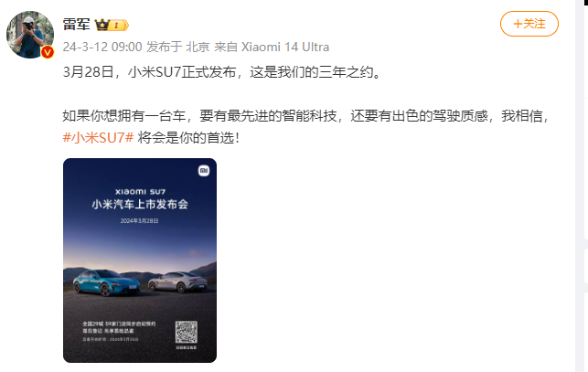Click the orange verified V badge
Image resolution: width=588 pixels, height=372 pixels.
coord(48,52)
